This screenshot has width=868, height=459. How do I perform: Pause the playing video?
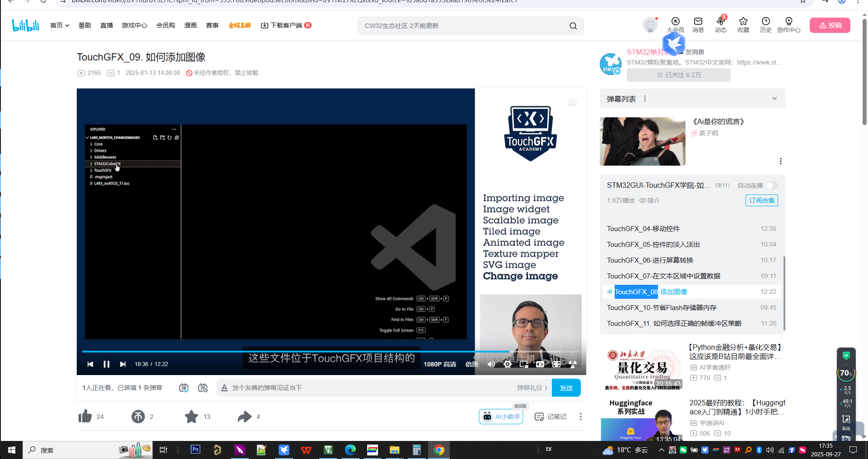point(107,364)
